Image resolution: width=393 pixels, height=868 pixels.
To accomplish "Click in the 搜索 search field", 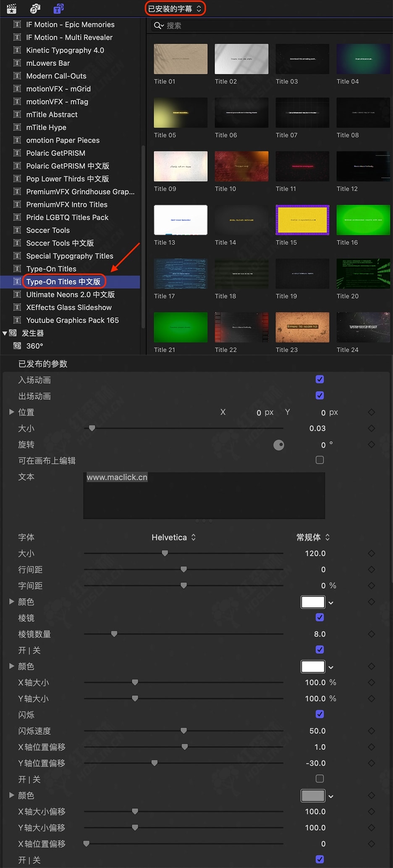I will coord(272,26).
